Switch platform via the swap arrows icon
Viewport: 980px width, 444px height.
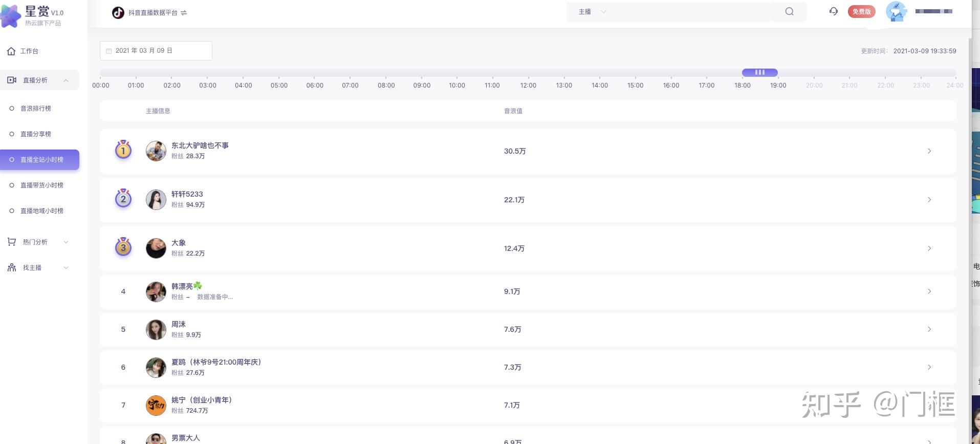[184, 13]
